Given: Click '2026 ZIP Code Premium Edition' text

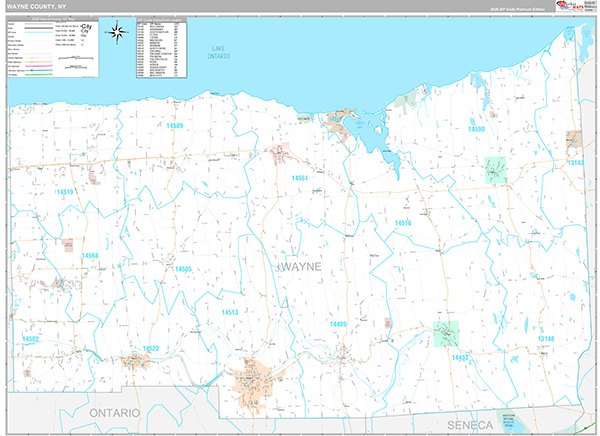Looking at the screenshot, I should pos(517,9).
